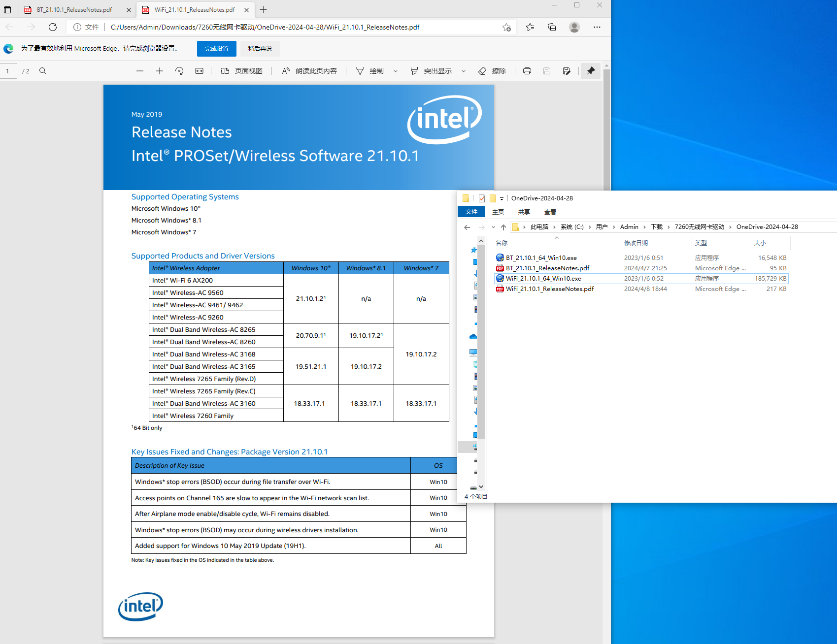Open Explorer's recent locations dropdown
The image size is (837, 644).
click(x=493, y=227)
